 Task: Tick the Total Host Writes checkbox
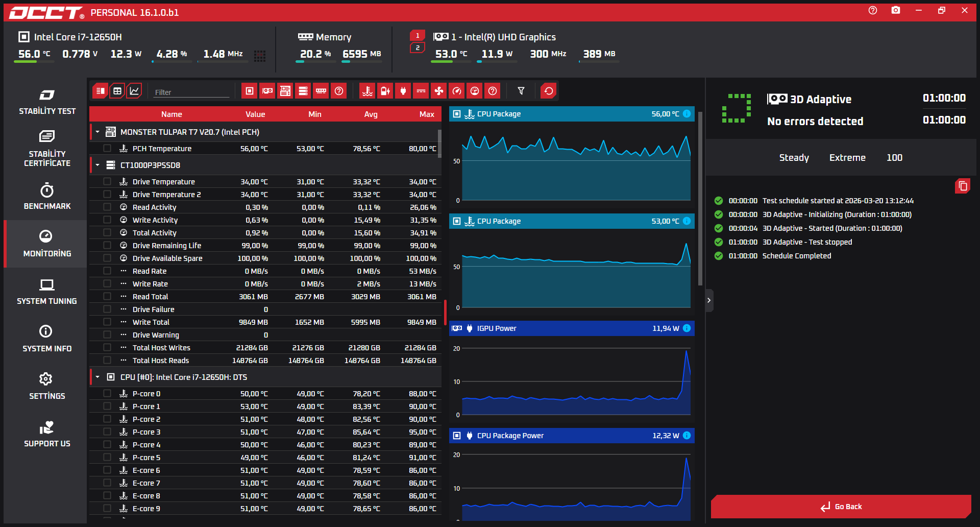click(107, 347)
